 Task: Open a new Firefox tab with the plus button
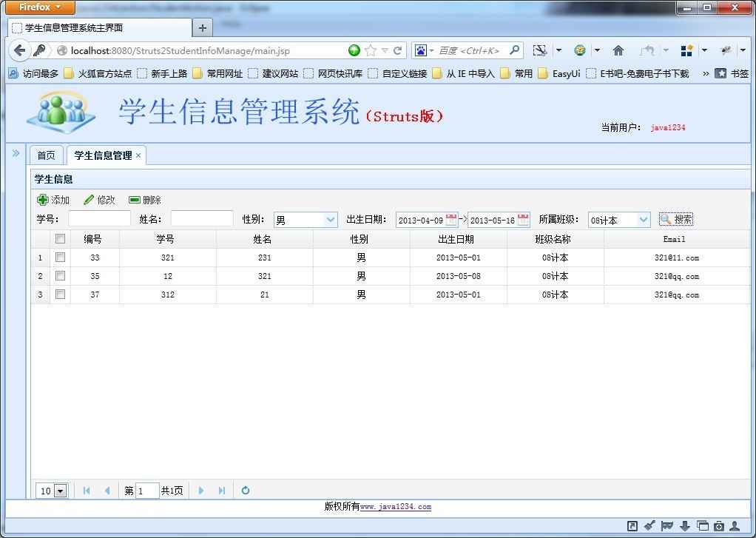click(x=203, y=28)
